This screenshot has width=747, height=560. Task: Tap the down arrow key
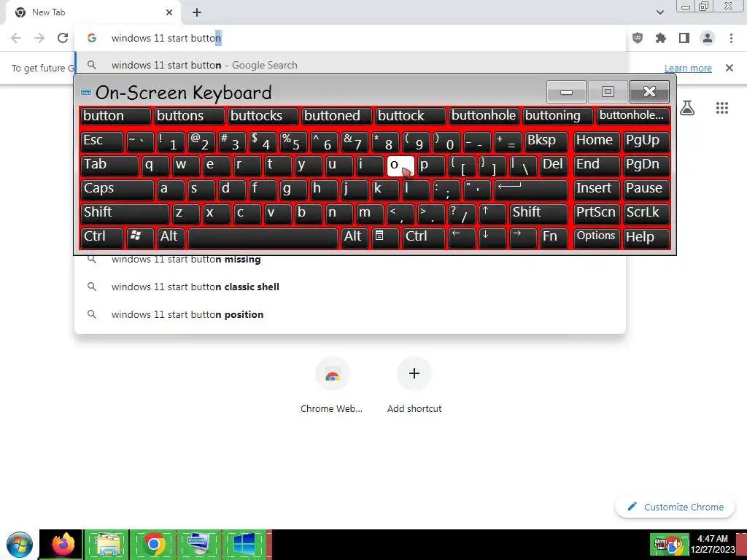492,238
